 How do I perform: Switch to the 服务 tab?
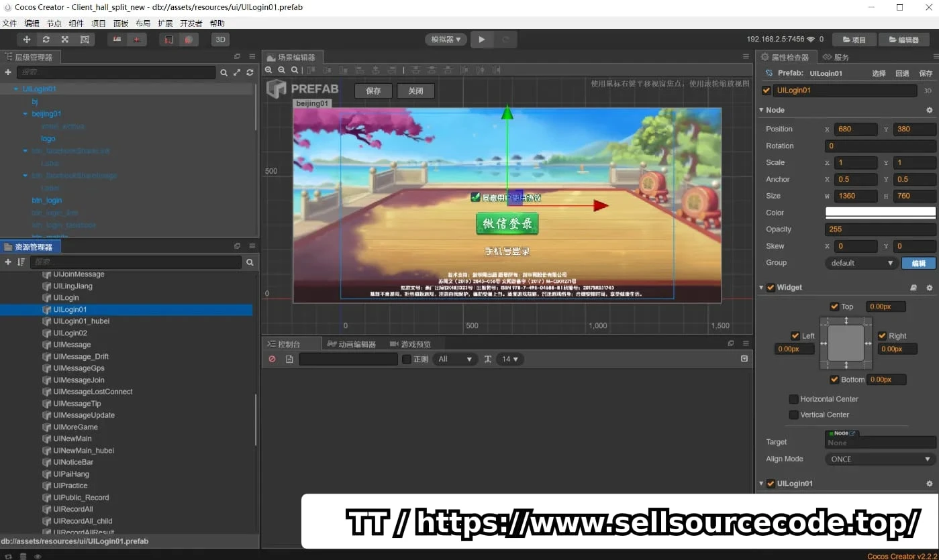pyautogui.click(x=836, y=57)
